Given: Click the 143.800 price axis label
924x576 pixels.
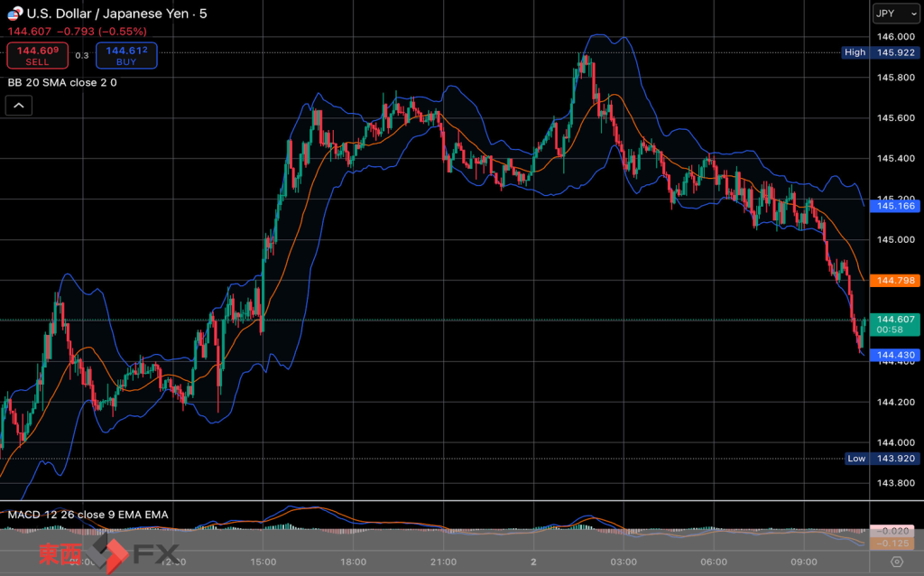Looking at the screenshot, I should pos(896,483).
